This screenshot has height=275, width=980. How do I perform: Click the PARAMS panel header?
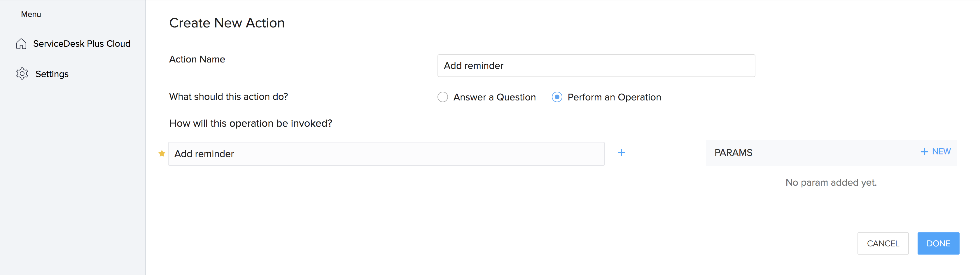[x=830, y=153]
